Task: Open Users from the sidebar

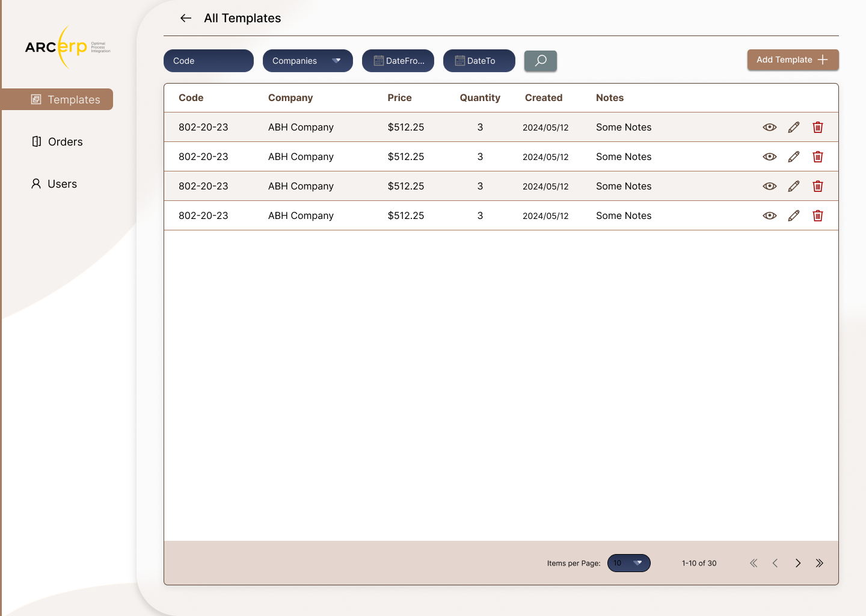Action: [x=54, y=183]
